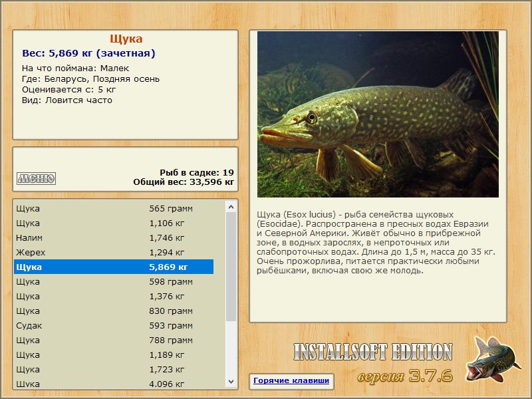Click the pike photo
This screenshot has height=399, width=532.
[378, 114]
